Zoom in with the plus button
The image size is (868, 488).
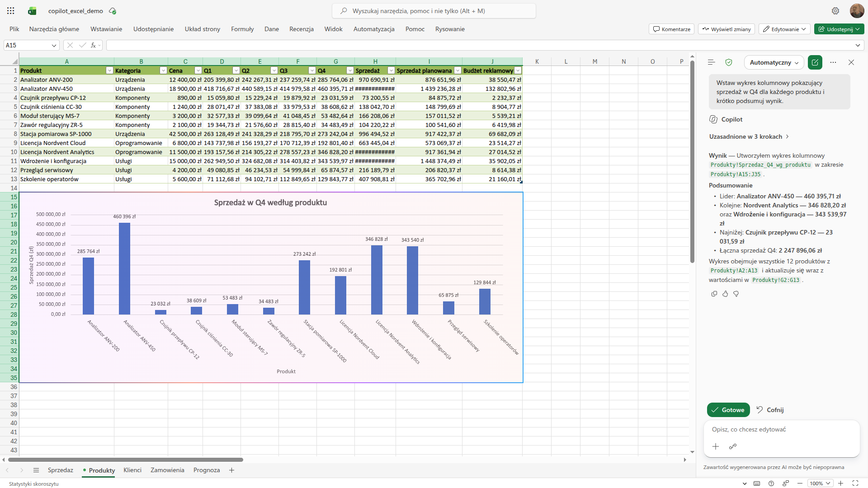840,483
